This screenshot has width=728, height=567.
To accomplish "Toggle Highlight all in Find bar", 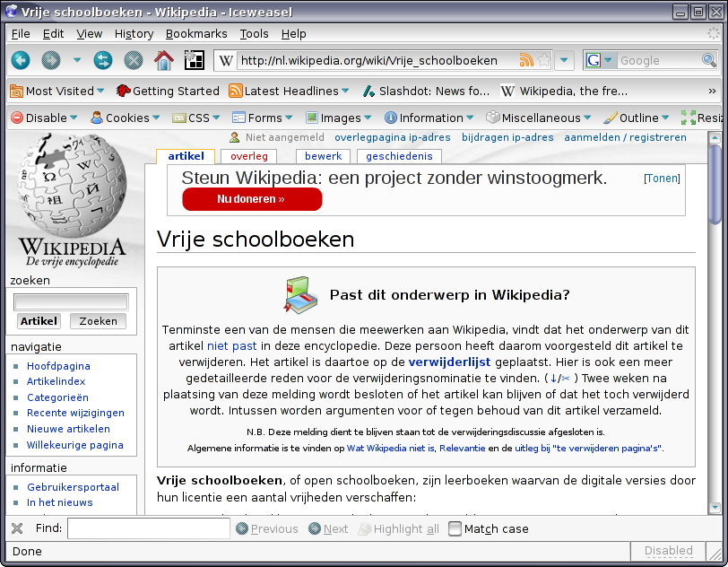I will click(398, 528).
